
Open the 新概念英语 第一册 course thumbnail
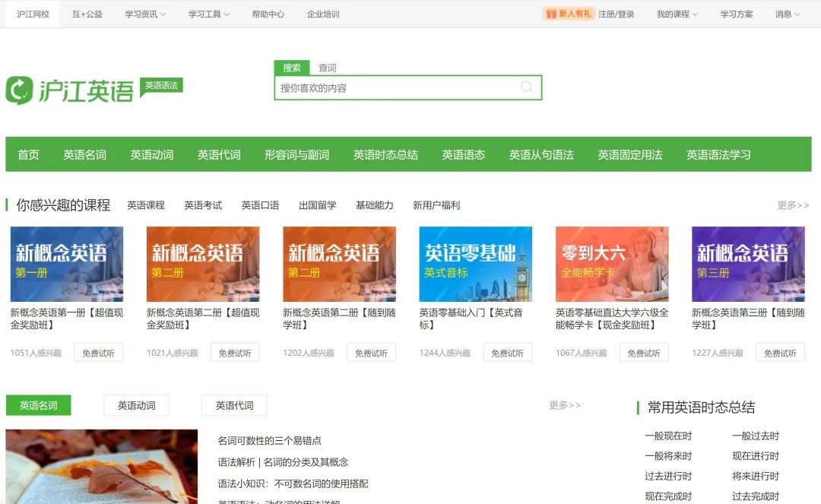point(67,264)
